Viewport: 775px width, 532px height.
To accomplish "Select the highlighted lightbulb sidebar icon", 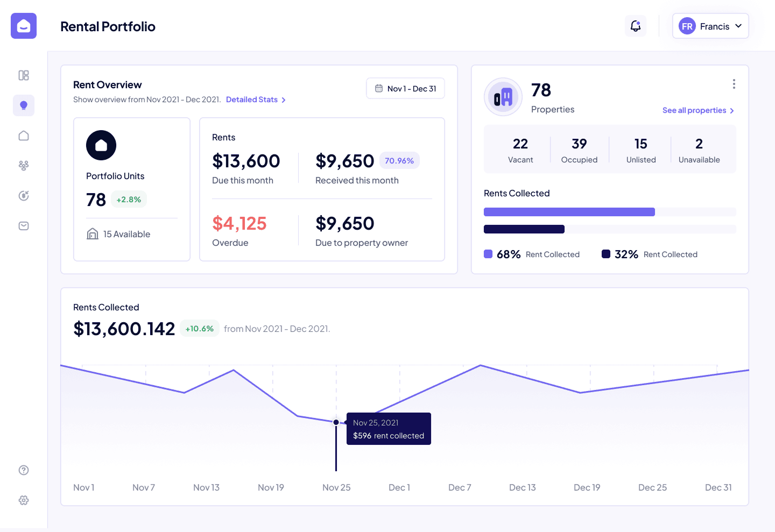I will click(24, 105).
